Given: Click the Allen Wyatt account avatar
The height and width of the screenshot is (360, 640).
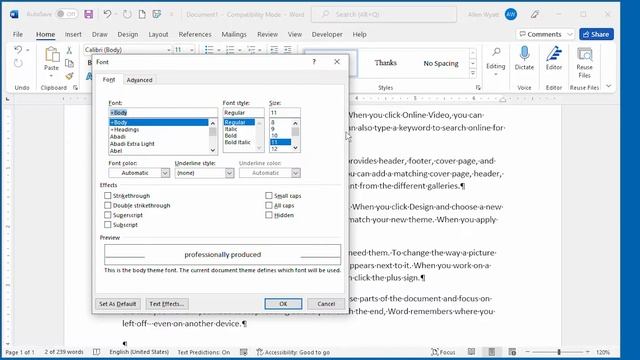Looking at the screenshot, I should click(511, 14).
